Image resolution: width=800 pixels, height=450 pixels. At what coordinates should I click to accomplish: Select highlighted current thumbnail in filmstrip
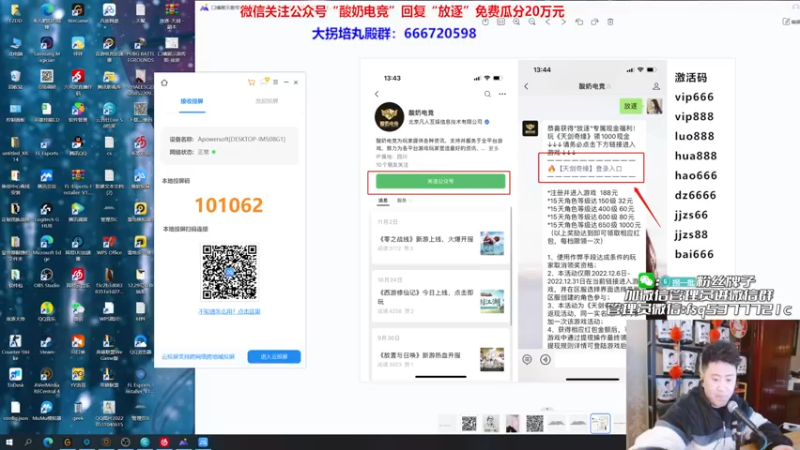(600, 423)
